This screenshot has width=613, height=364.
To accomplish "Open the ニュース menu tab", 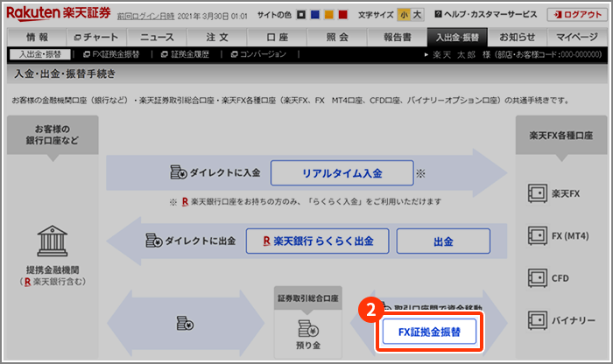I will 157,37.
